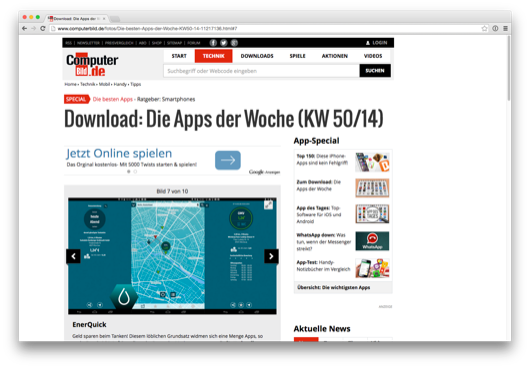Image resolution: width=530 pixels, height=368 pixels.
Task: Open the Google Plus icon in top bar
Action: coord(234,43)
